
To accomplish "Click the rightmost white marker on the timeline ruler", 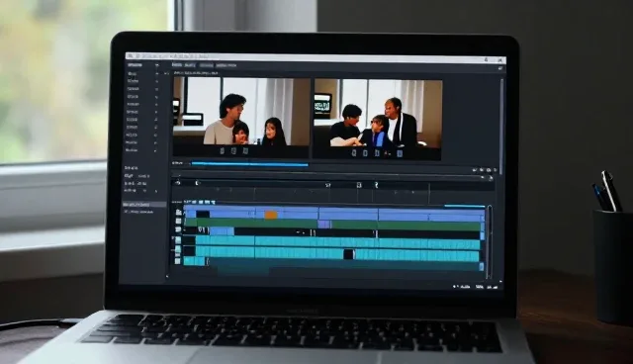I will pos(376,185).
